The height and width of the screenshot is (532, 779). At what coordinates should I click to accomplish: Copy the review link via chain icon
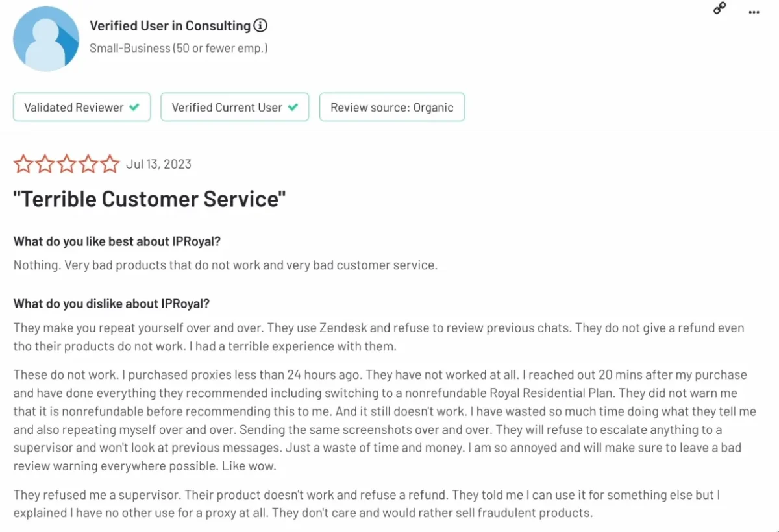coord(719,8)
